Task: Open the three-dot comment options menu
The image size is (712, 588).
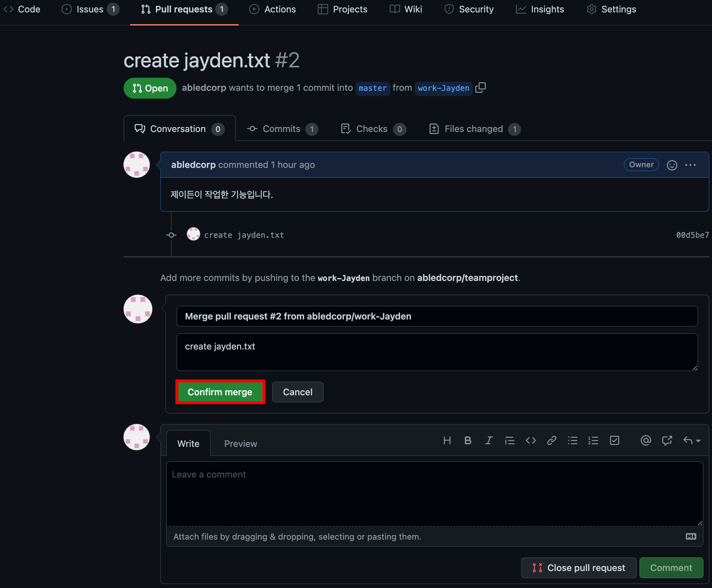Action: (690, 165)
